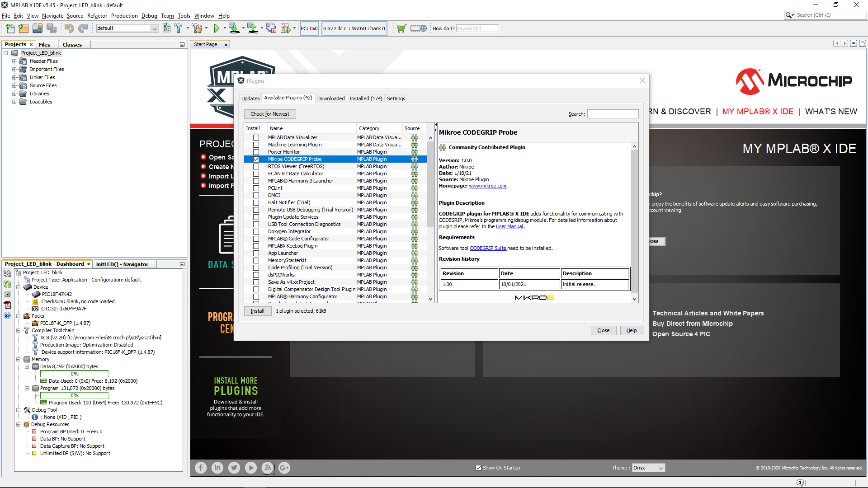Open the User Manual link
The image size is (868, 488).
tap(509, 226)
